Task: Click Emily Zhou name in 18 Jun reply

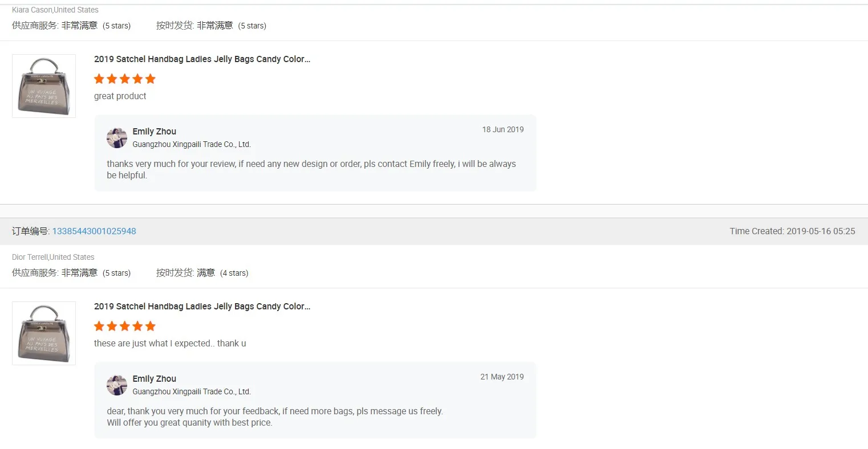Action: [155, 132]
